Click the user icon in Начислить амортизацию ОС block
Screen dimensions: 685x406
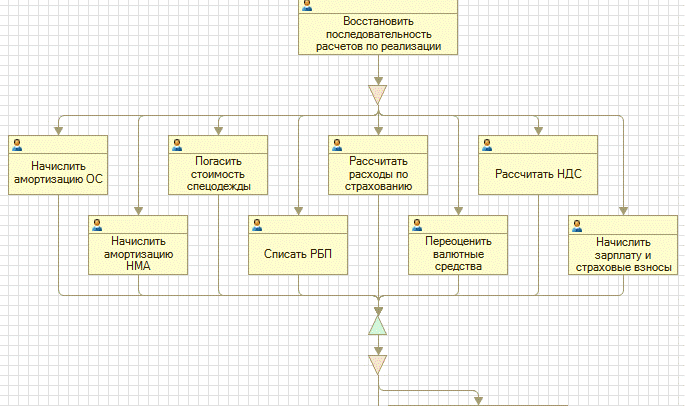point(17,145)
